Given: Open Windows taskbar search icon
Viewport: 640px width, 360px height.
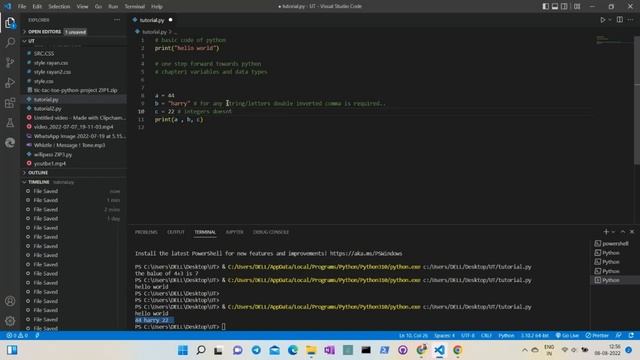Looking at the screenshot, I should point(200,350).
